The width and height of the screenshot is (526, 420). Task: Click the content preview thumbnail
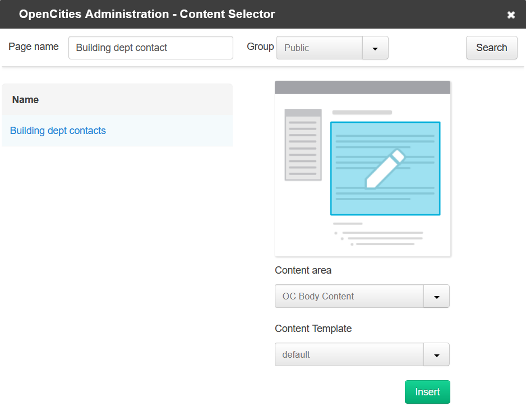pos(362,168)
